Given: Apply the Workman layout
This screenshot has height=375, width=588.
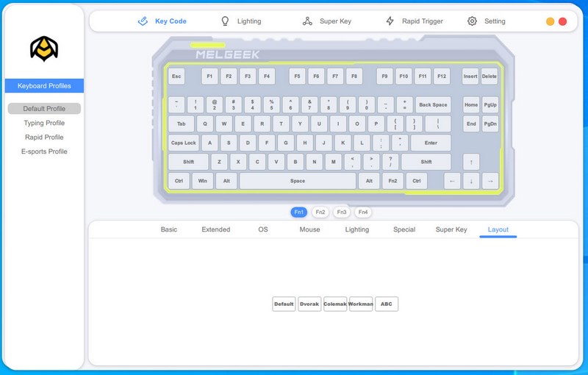Looking at the screenshot, I should 361,304.
